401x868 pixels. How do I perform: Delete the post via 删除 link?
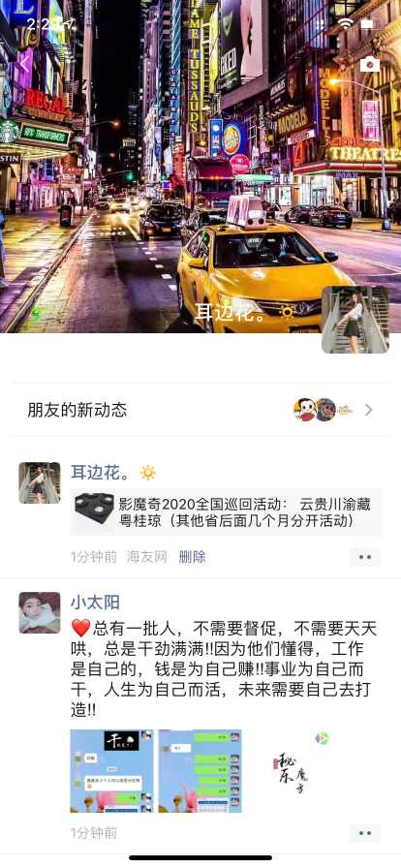[192, 557]
